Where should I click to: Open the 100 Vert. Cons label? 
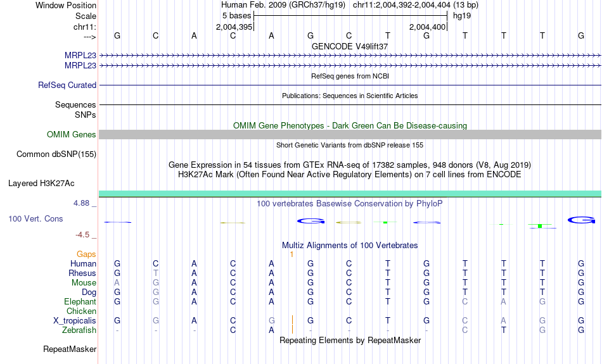coord(35,218)
